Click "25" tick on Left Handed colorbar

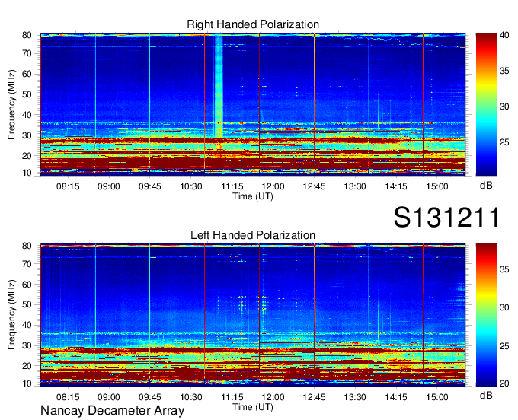coord(504,346)
